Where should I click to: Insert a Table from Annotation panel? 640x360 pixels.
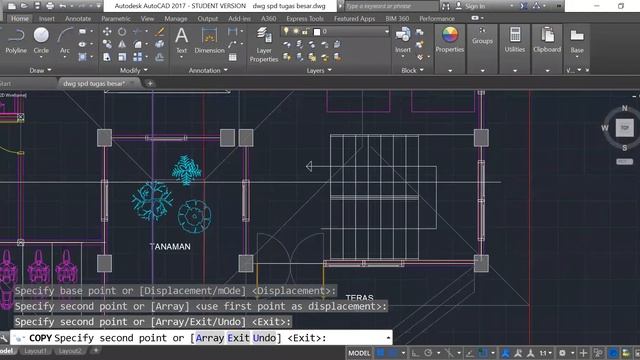233,57
